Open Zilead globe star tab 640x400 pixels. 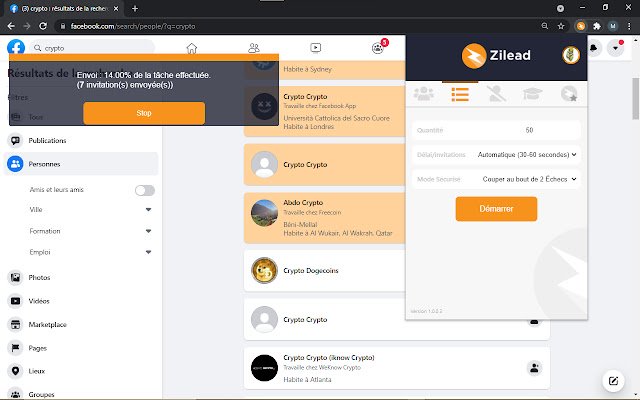[x=569, y=94]
